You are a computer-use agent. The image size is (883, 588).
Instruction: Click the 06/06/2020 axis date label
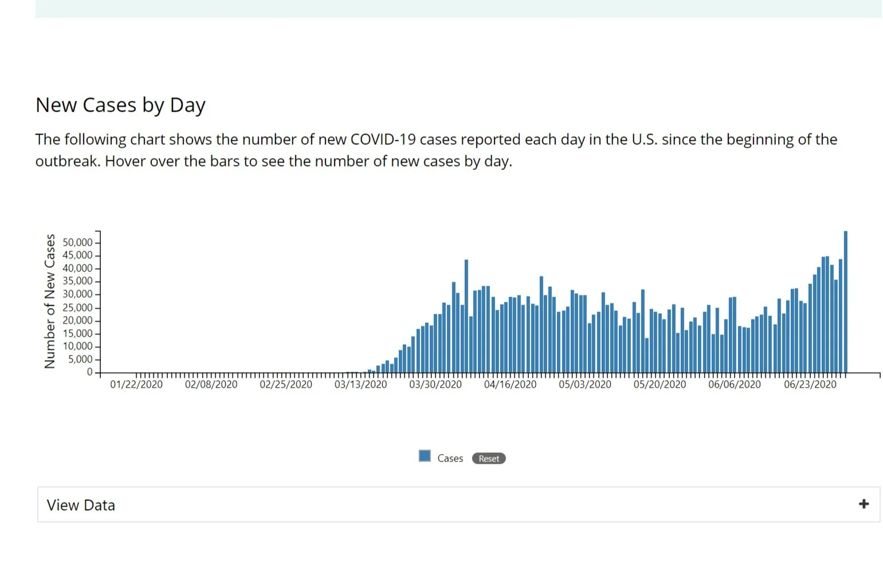pos(735,384)
